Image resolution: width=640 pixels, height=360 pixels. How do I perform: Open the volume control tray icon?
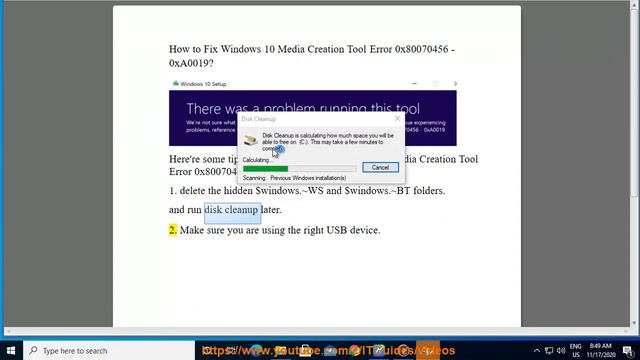coord(561,351)
